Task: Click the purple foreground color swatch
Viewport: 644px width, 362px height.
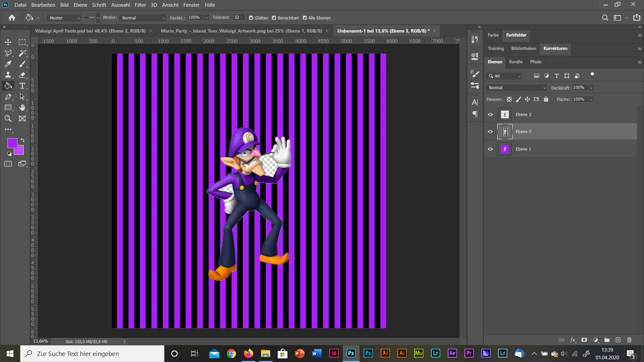Action: 12,143
